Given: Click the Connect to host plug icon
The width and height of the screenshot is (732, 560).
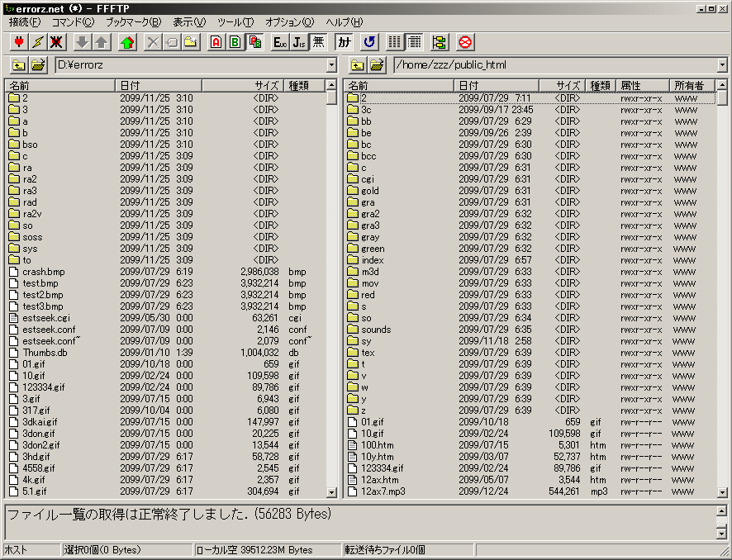Looking at the screenshot, I should point(18,42).
